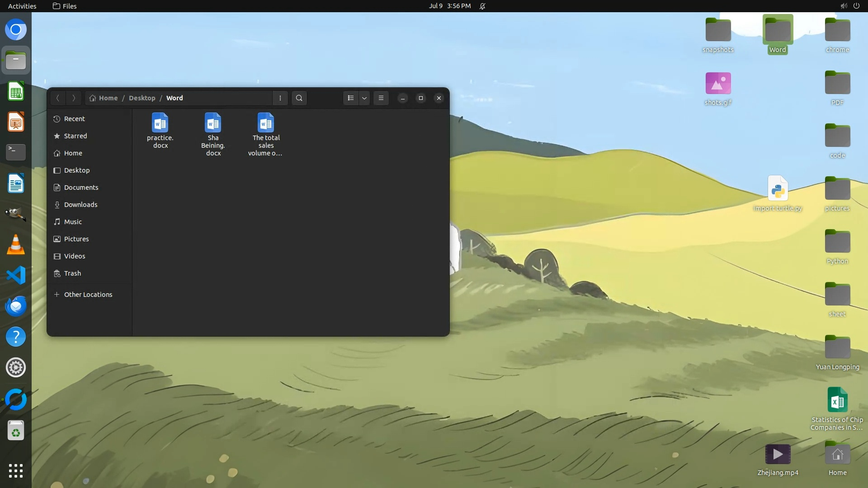
Task: Open Trash in the sidebar
Action: tap(72, 273)
